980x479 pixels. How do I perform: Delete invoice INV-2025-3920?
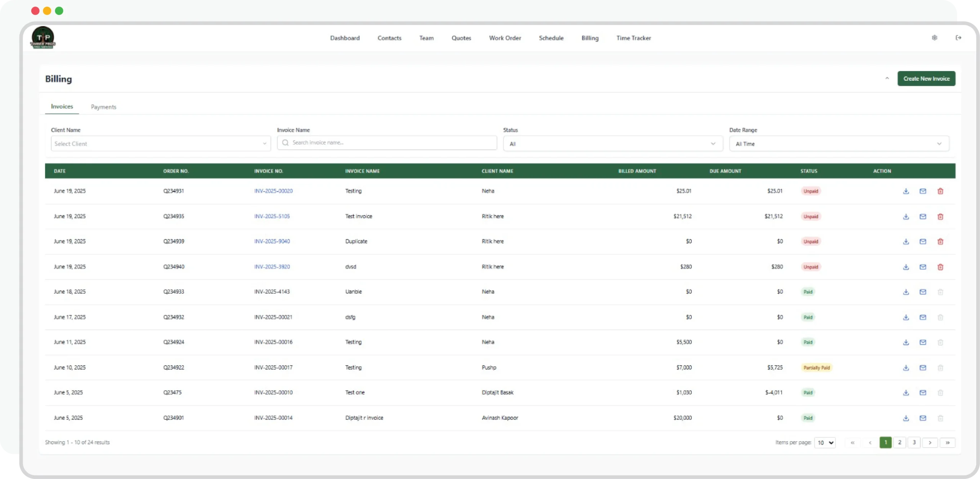pos(940,267)
